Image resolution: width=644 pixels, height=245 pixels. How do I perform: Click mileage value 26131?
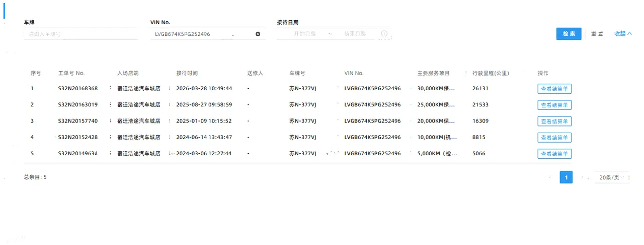pos(480,89)
